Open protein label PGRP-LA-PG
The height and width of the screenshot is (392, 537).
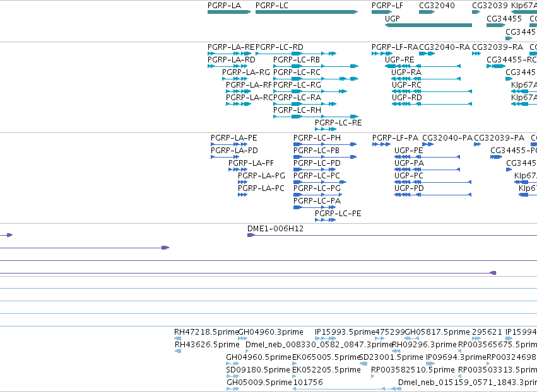pos(262,176)
